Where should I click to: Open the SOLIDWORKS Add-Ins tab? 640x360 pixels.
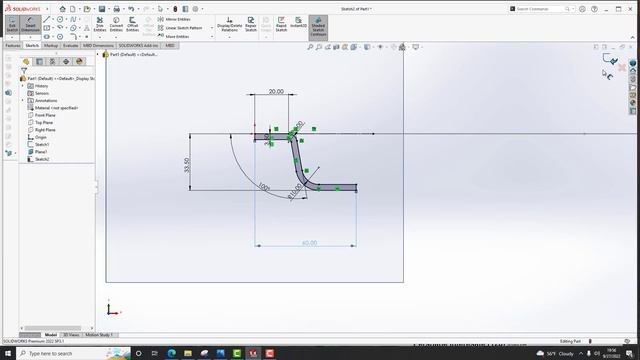click(x=138, y=46)
